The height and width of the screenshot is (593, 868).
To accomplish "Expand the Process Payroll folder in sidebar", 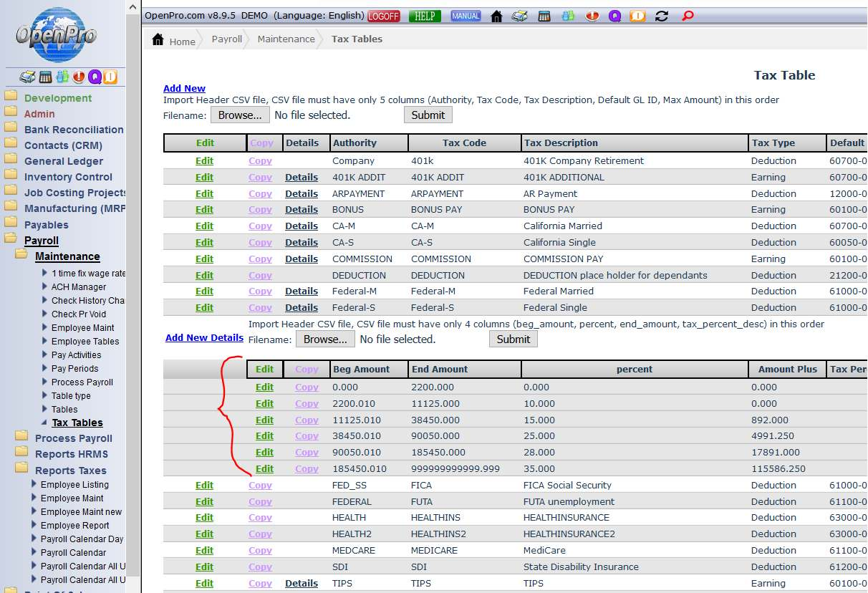I will tap(74, 438).
